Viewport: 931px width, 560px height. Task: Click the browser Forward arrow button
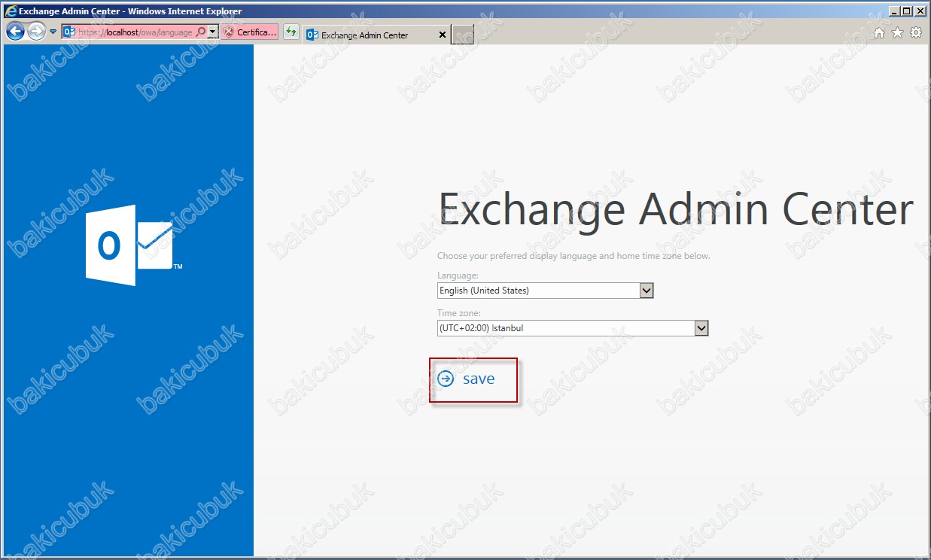click(36, 32)
